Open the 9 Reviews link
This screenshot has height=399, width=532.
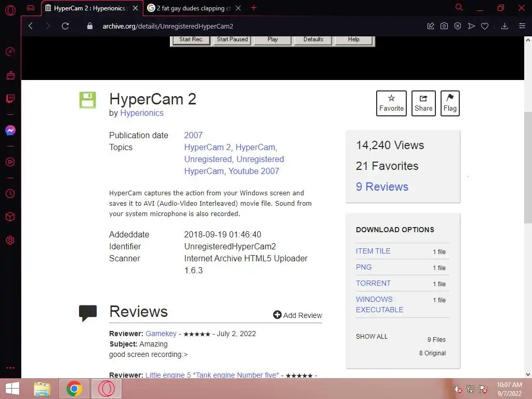pos(382,187)
